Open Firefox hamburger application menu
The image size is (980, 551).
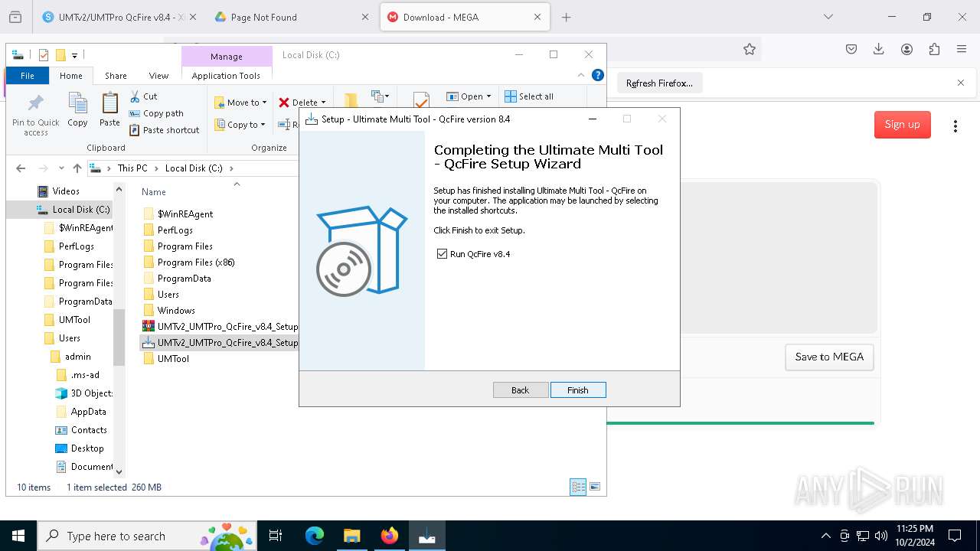[x=962, y=49]
